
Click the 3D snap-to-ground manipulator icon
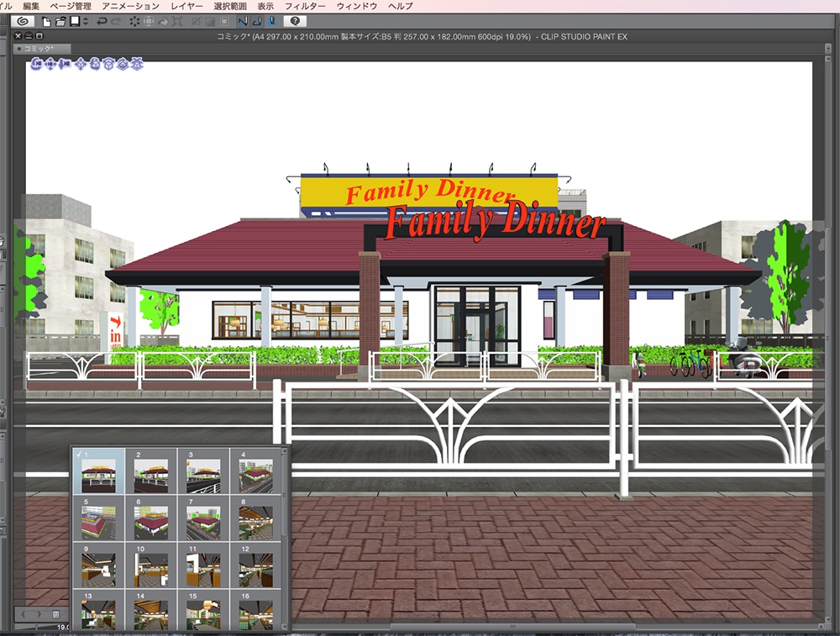coord(137,65)
